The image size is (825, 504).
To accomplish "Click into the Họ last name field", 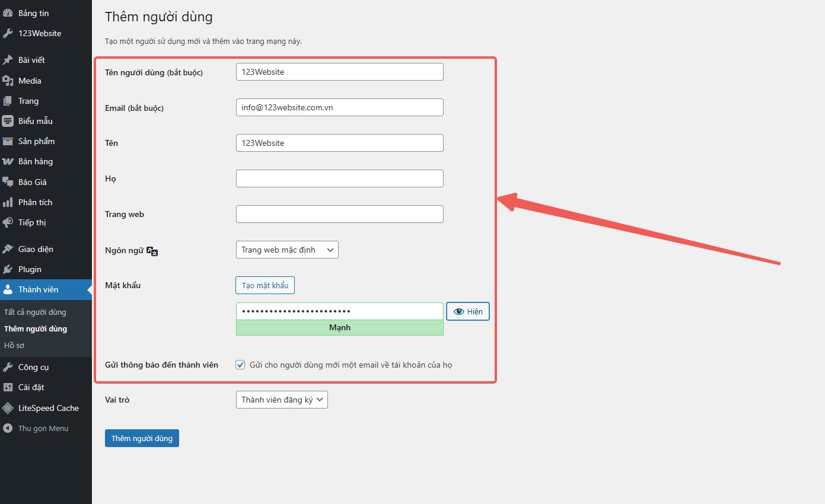I will click(x=339, y=178).
